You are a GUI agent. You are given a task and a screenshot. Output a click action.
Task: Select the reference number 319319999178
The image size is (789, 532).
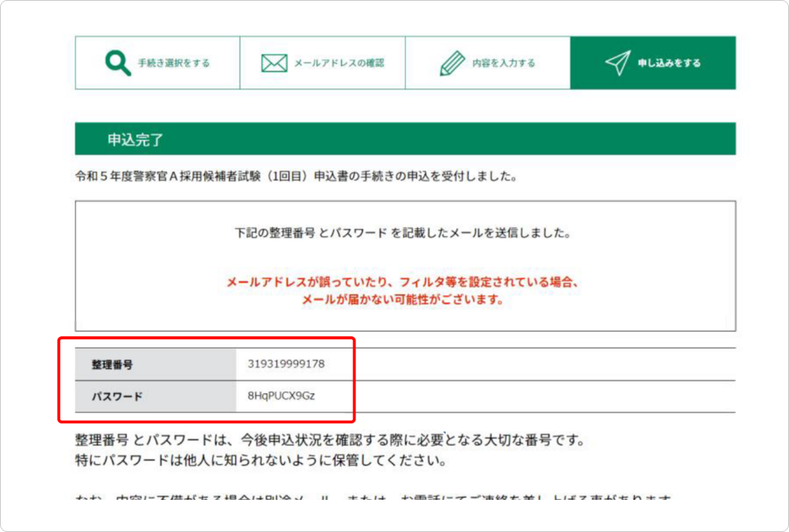click(286, 364)
